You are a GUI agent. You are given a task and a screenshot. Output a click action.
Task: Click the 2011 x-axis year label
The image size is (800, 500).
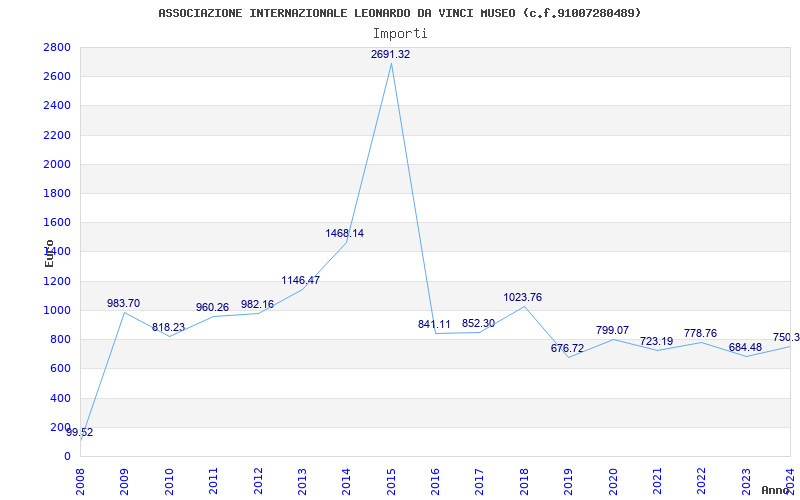[213, 481]
